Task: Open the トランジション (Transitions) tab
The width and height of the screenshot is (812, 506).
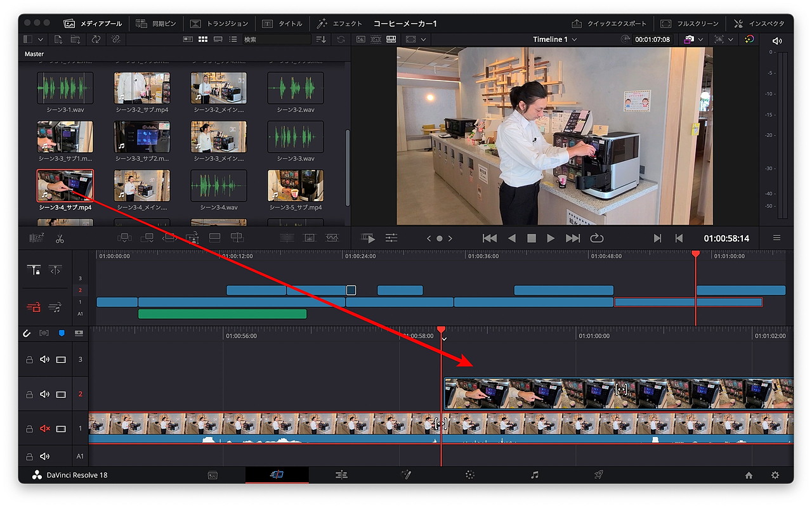Action: 219,23
